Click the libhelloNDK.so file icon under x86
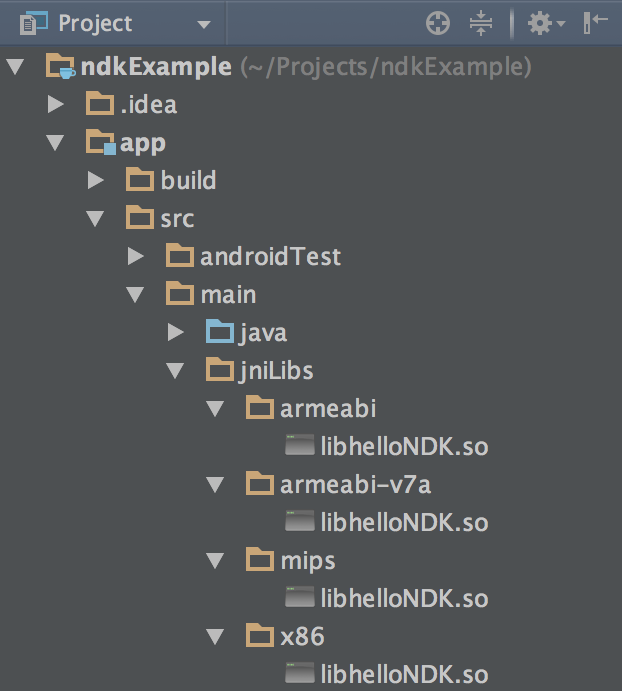Image resolution: width=622 pixels, height=691 pixels. pyautogui.click(x=300, y=675)
